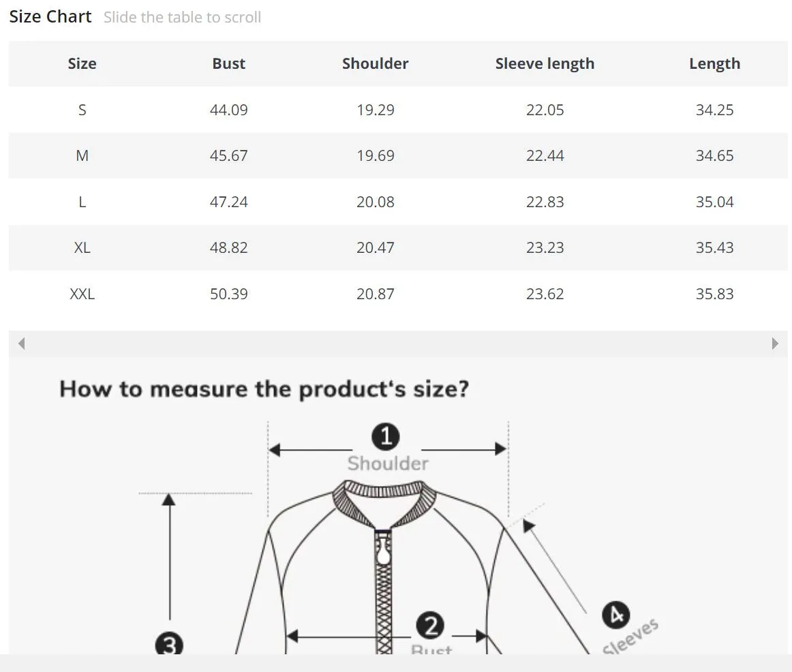792x672 pixels.
Task: Click the jacket zipper illustration
Action: [383, 592]
